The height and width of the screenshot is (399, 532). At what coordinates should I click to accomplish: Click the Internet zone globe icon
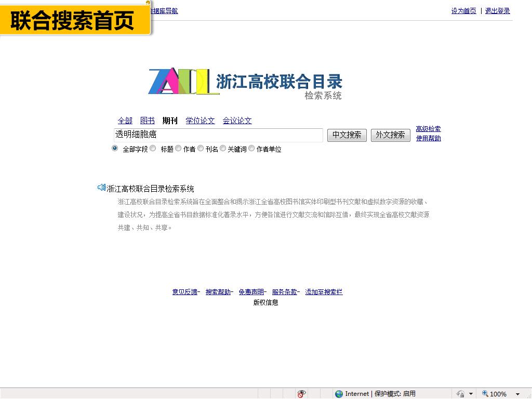(x=339, y=394)
